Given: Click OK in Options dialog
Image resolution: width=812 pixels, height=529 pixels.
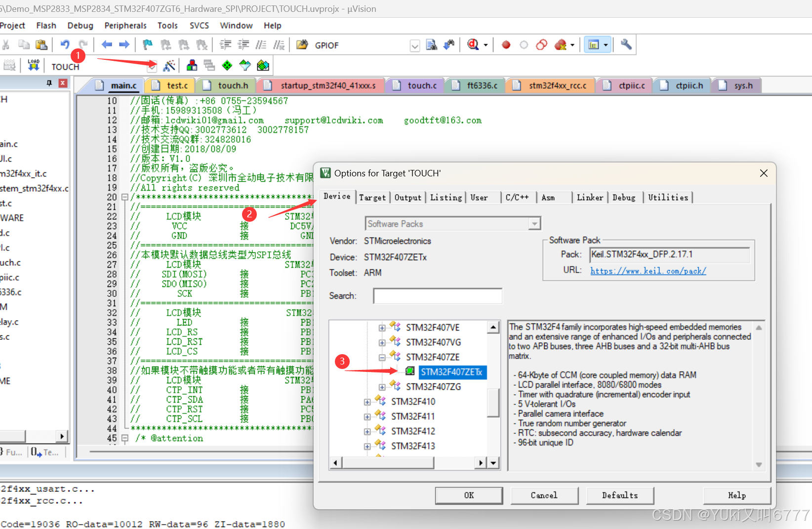Looking at the screenshot, I should (469, 495).
